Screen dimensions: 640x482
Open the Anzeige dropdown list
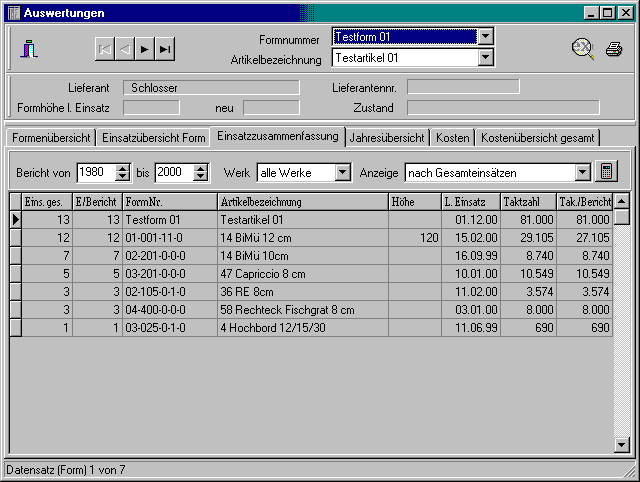581,172
